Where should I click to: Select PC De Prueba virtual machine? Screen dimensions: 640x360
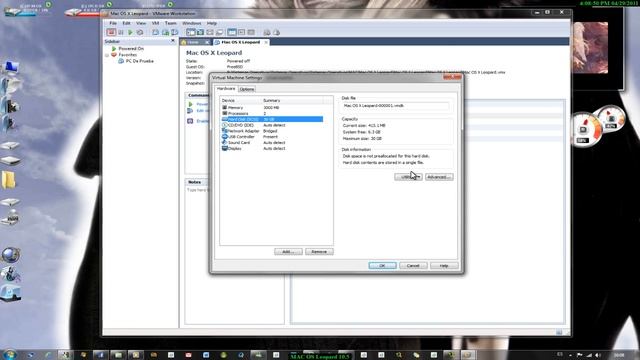coord(140,61)
